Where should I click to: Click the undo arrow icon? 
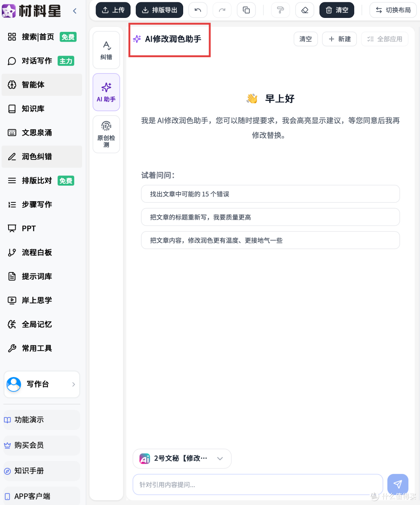(198, 10)
